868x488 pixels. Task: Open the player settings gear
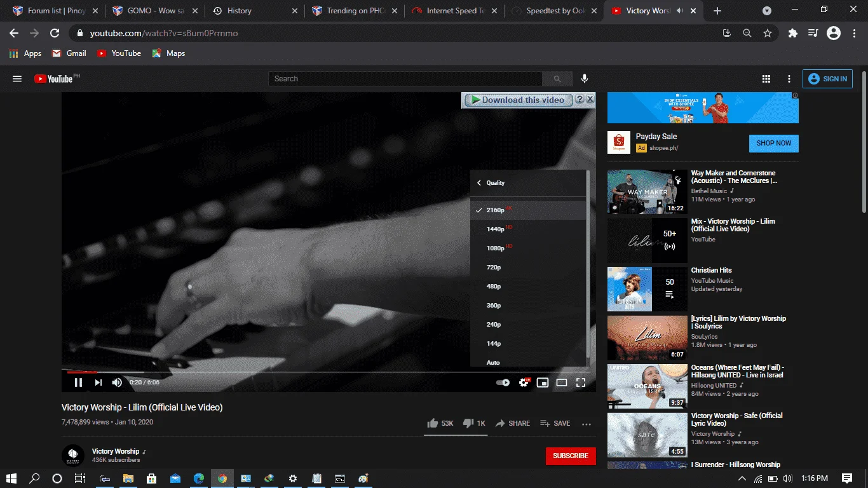[524, 383]
